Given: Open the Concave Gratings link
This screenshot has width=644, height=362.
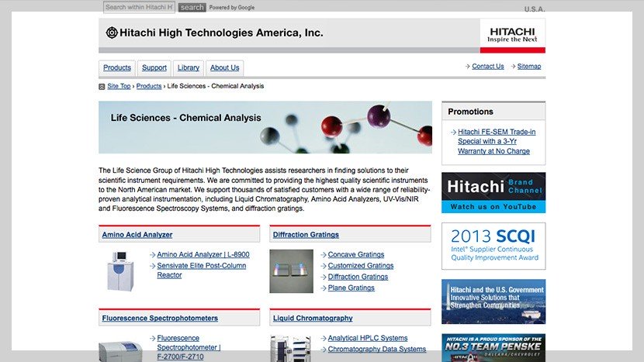Looking at the screenshot, I should click(x=356, y=254).
